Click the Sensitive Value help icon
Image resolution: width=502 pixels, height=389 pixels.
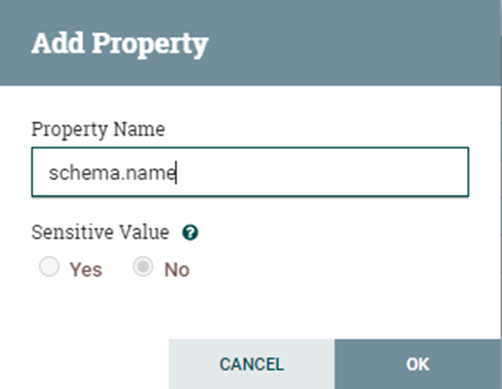coord(190,232)
